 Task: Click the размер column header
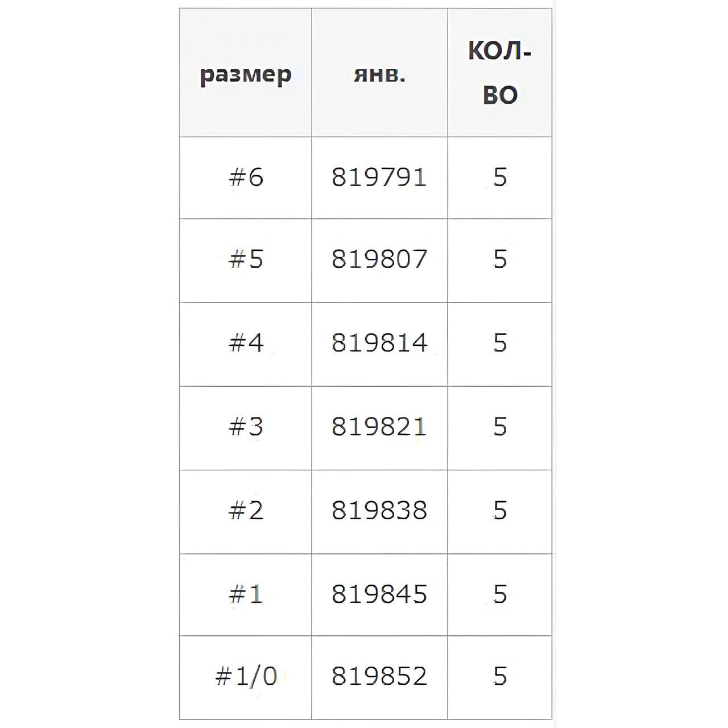[246, 73]
